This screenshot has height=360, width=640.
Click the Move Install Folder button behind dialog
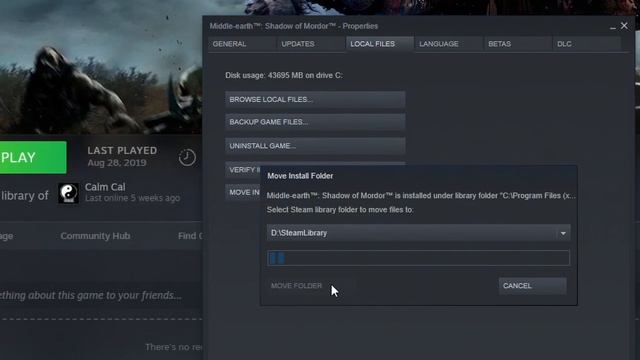(x=243, y=192)
